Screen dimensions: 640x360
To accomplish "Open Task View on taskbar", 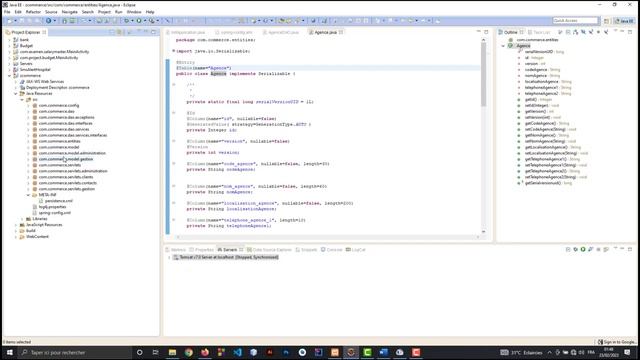I will (x=156, y=352).
